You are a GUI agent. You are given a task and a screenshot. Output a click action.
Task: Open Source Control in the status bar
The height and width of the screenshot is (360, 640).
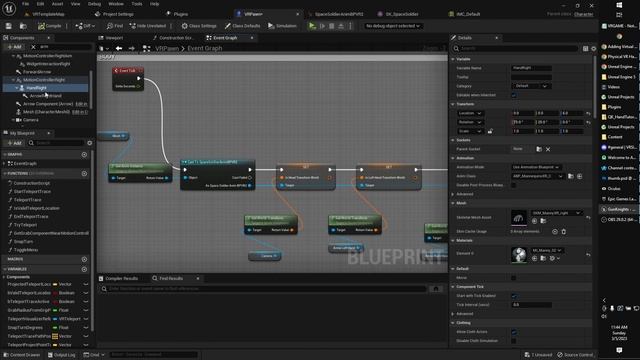[576, 355]
